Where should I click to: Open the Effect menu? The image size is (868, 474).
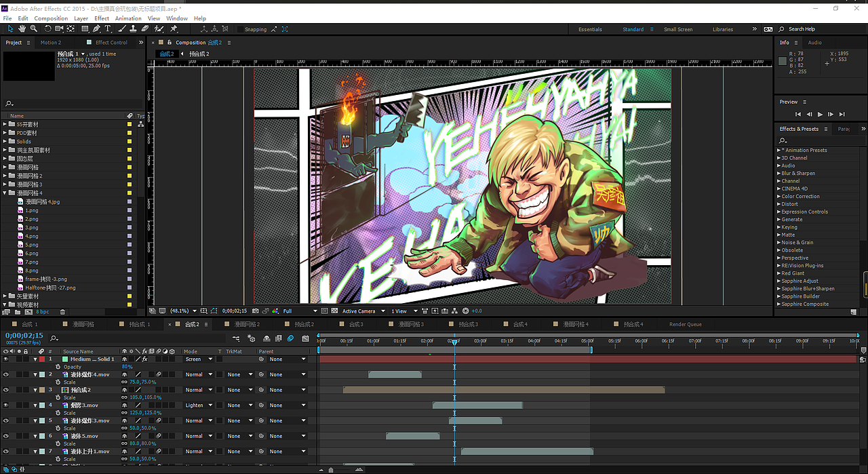click(x=102, y=18)
